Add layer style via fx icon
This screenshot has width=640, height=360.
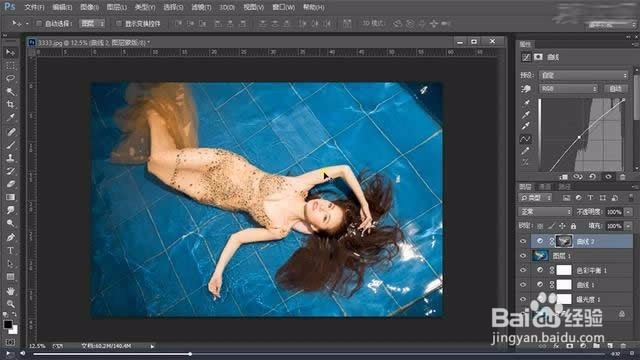point(556,346)
